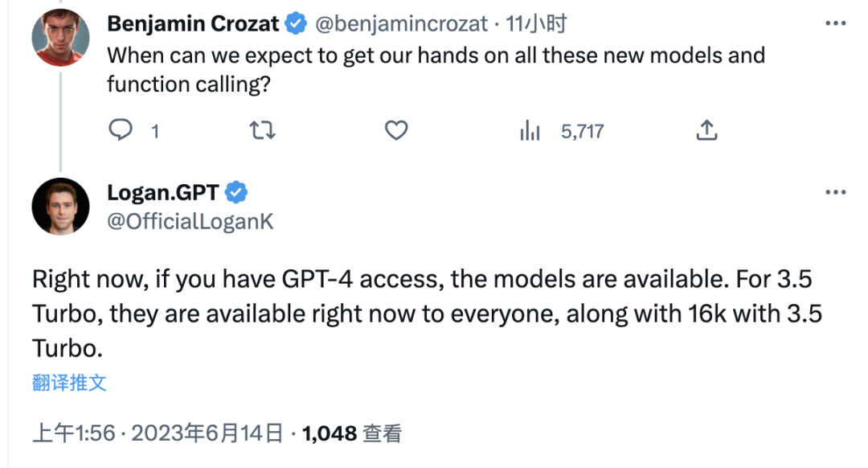
Task: Click Benjamin Crozat's verified badge
Action: [x=296, y=24]
